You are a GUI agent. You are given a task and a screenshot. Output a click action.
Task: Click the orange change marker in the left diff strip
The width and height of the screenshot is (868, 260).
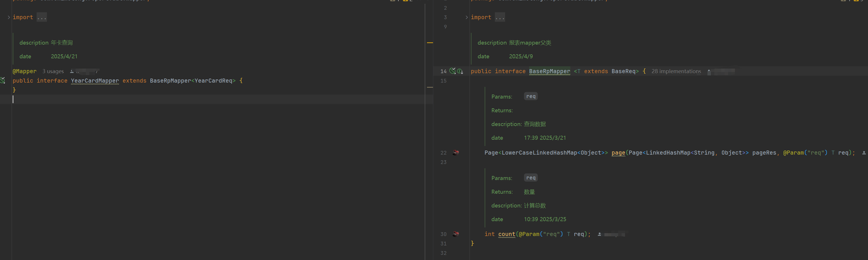click(430, 43)
